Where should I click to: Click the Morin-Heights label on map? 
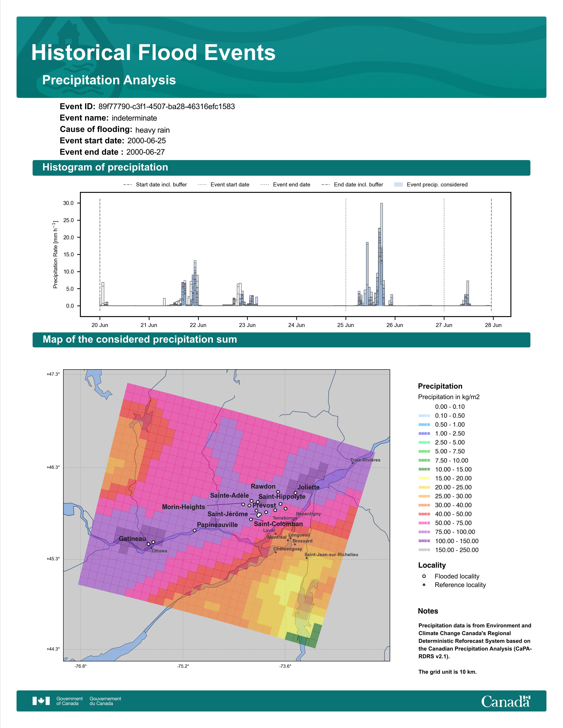pyautogui.click(x=183, y=507)
